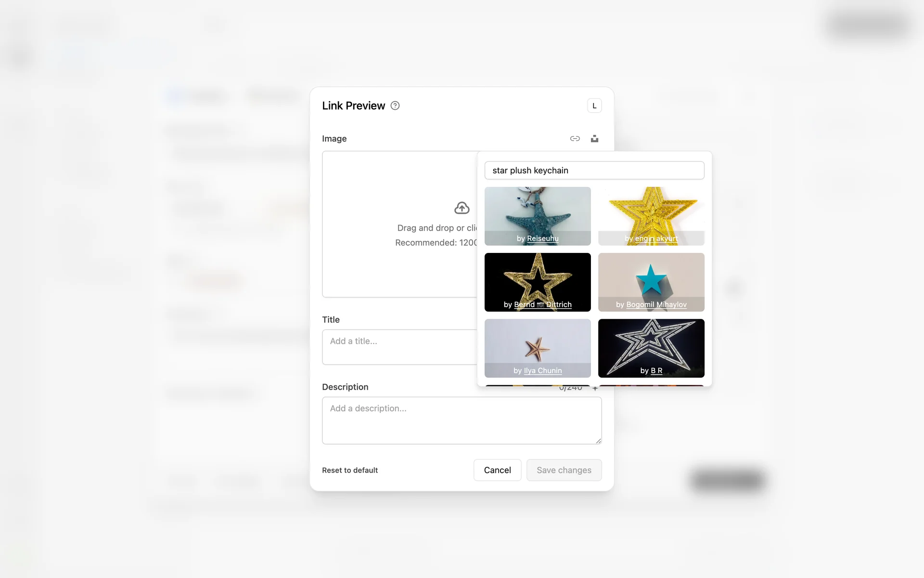Open Ilya Chunin's author link

(542, 370)
